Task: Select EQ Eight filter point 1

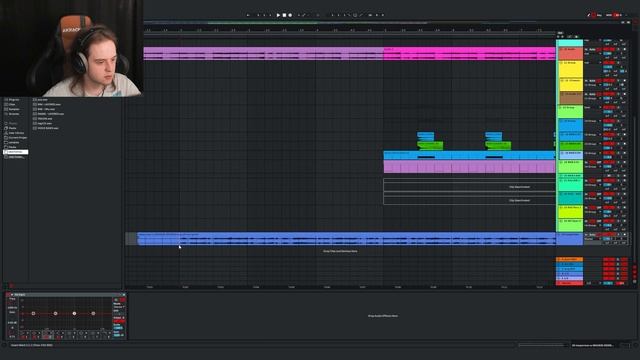Action: [x=33, y=313]
